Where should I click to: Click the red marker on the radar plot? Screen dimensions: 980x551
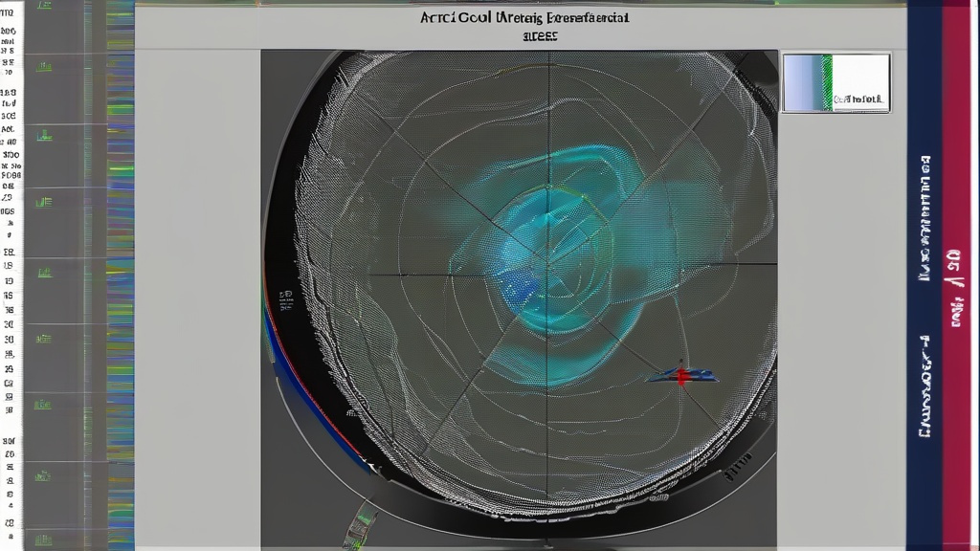coord(680,376)
